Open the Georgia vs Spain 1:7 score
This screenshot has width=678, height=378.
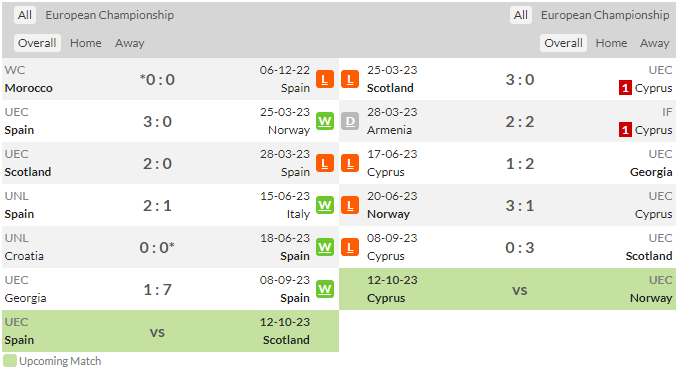[x=157, y=289]
